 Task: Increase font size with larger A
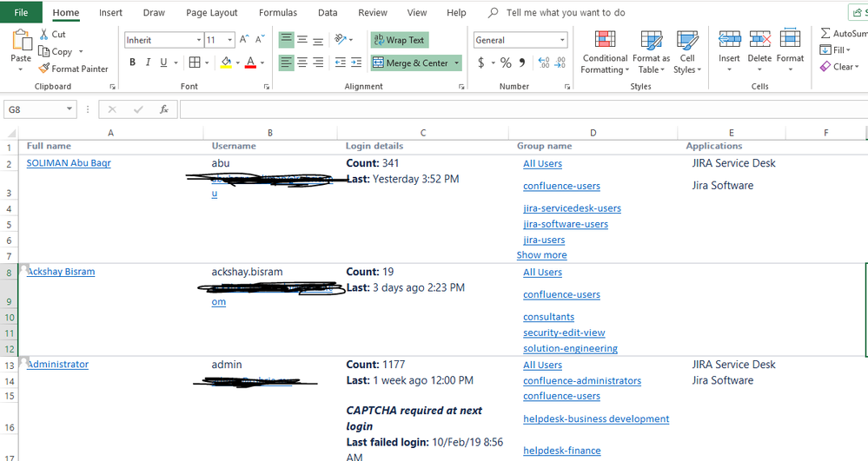pos(244,39)
